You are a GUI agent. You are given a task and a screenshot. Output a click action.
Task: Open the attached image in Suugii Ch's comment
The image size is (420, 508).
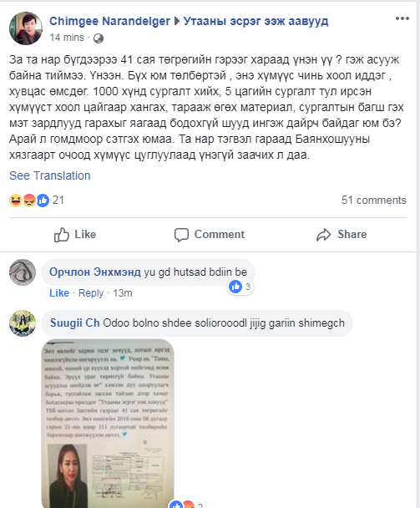tap(108, 423)
